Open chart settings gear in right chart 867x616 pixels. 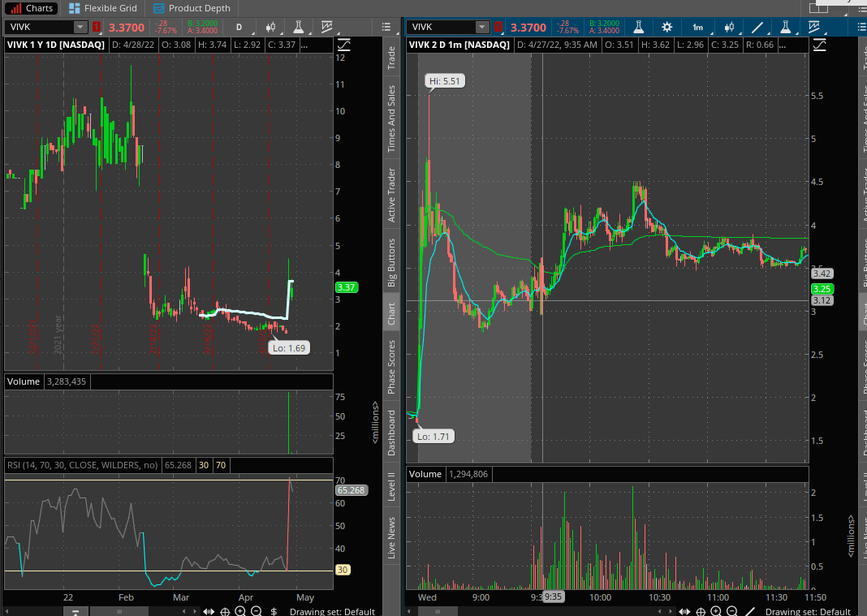666,28
